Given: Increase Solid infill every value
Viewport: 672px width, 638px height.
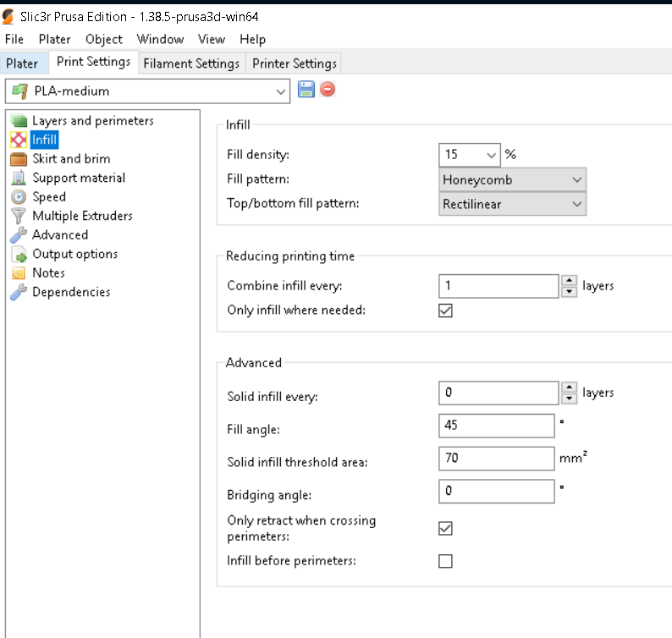Looking at the screenshot, I should (x=569, y=388).
